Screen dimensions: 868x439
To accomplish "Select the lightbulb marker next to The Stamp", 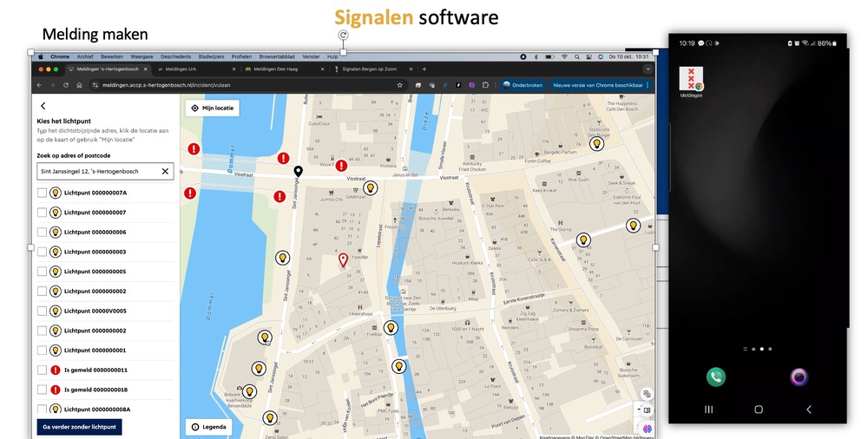I will [583, 240].
